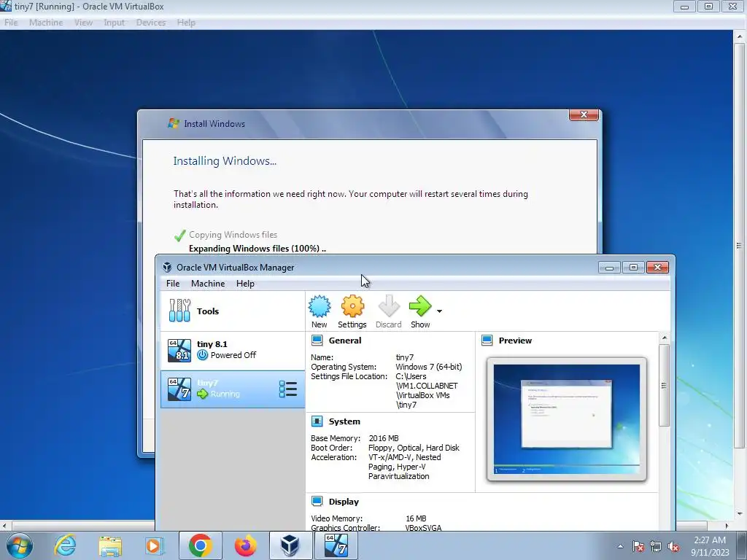The image size is (747, 560).
Task: Click Boot Order value Floppy, Optical, Hard Disk
Action: tap(414, 448)
